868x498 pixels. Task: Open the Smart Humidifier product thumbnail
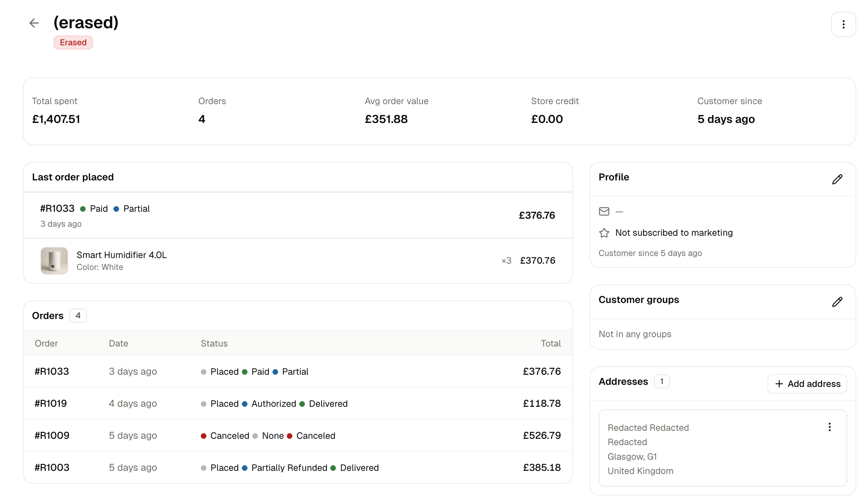coord(54,261)
